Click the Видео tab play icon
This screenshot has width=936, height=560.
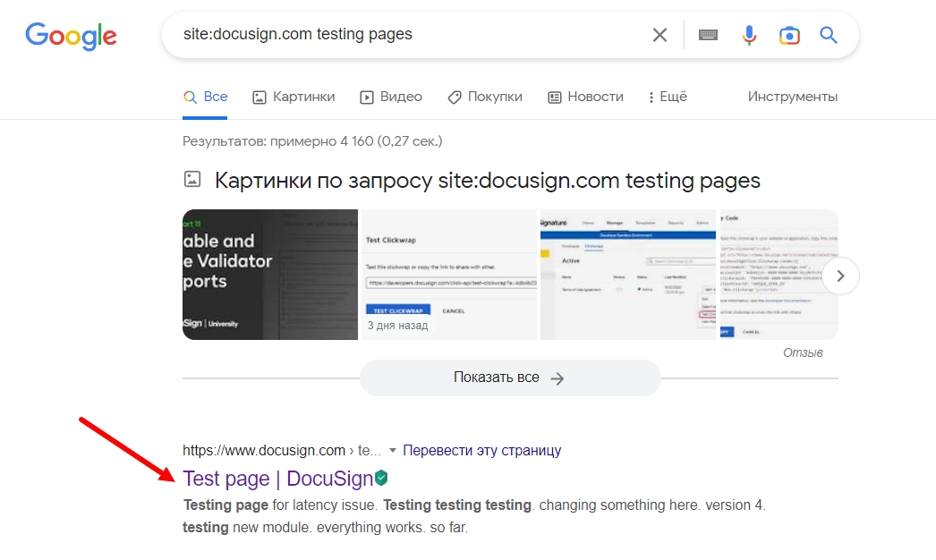click(366, 97)
